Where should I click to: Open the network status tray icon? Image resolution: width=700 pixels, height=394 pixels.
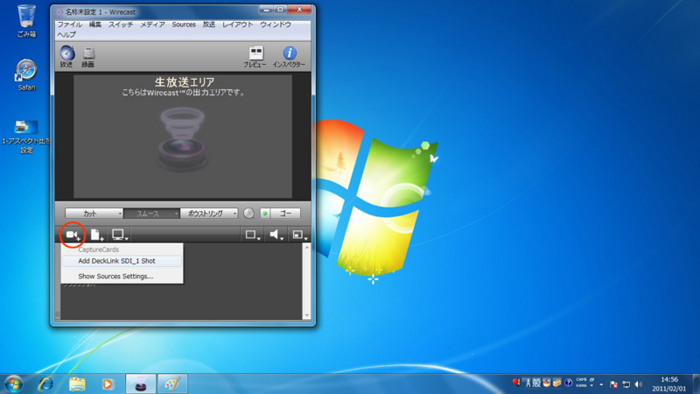pyautogui.click(x=626, y=384)
